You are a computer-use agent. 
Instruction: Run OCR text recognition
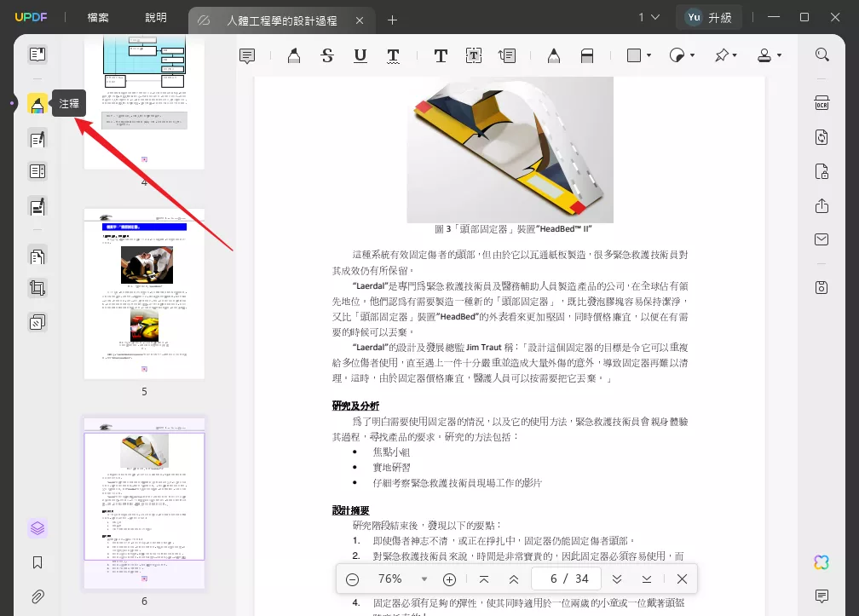(822, 103)
